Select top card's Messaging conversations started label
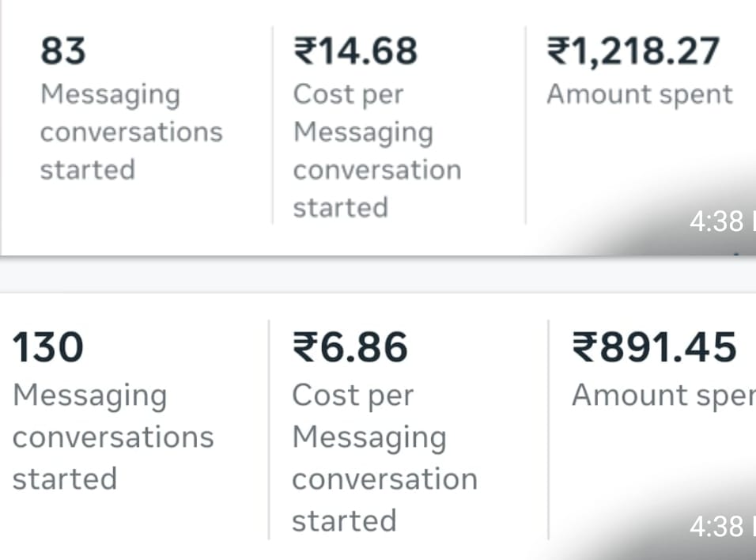 pos(130,132)
